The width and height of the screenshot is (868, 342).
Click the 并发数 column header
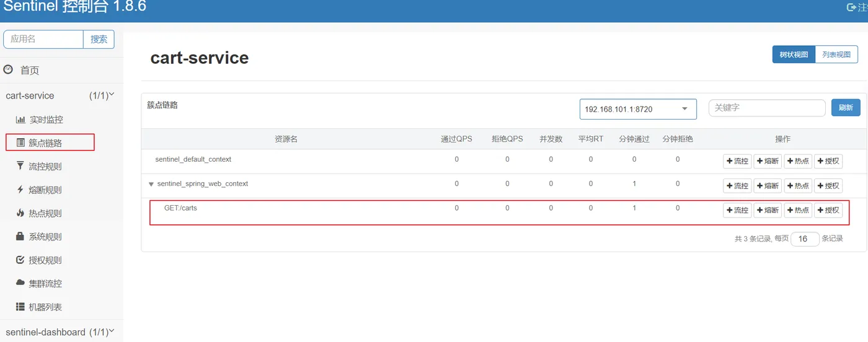551,139
